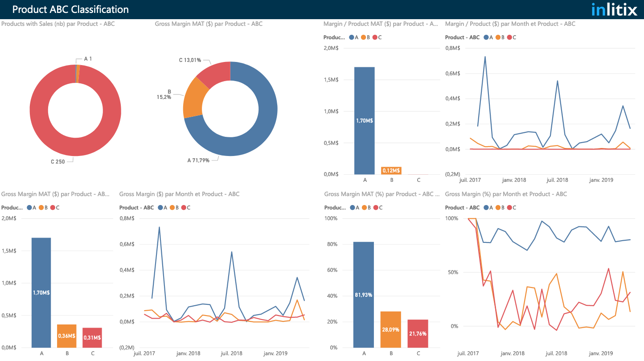Click legend swatch C in Gross Margin MAT ($) bar chart
Screen dimensions: 644x361
[52, 208]
